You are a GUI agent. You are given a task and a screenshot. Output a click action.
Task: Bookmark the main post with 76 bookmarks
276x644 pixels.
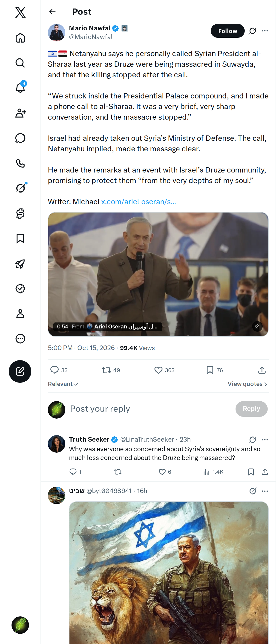click(x=215, y=370)
